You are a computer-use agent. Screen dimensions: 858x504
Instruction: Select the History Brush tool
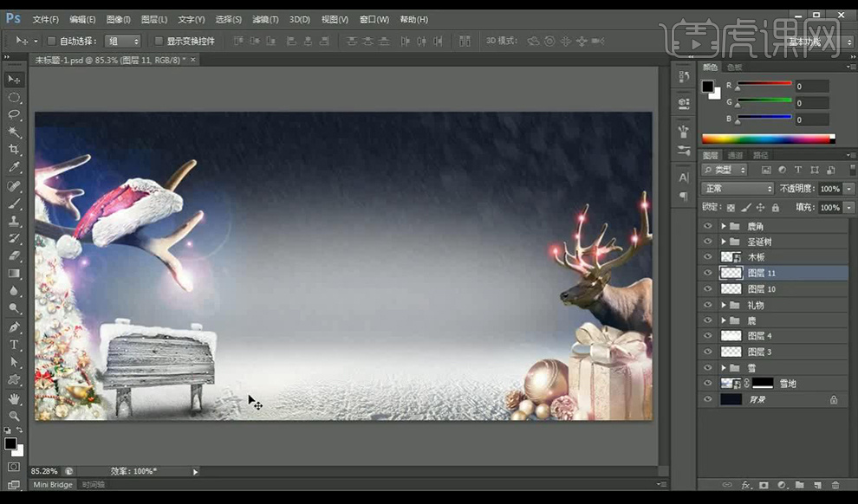pyautogui.click(x=14, y=238)
